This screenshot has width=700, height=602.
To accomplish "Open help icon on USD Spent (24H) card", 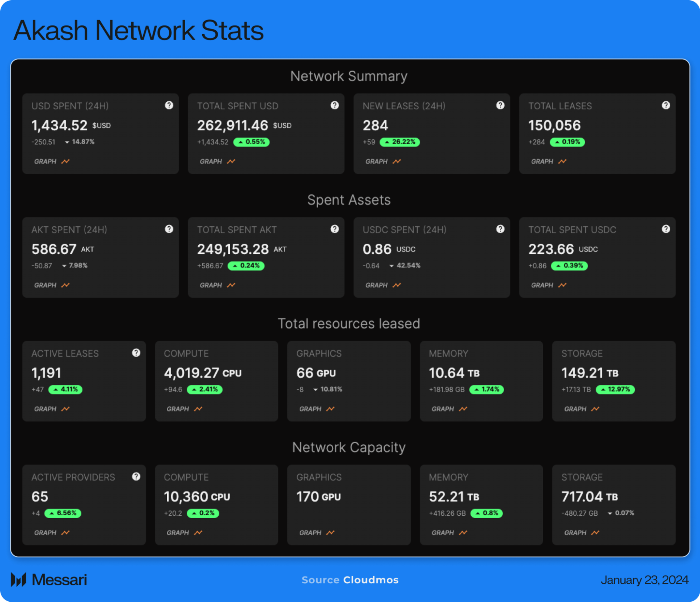I will point(169,106).
